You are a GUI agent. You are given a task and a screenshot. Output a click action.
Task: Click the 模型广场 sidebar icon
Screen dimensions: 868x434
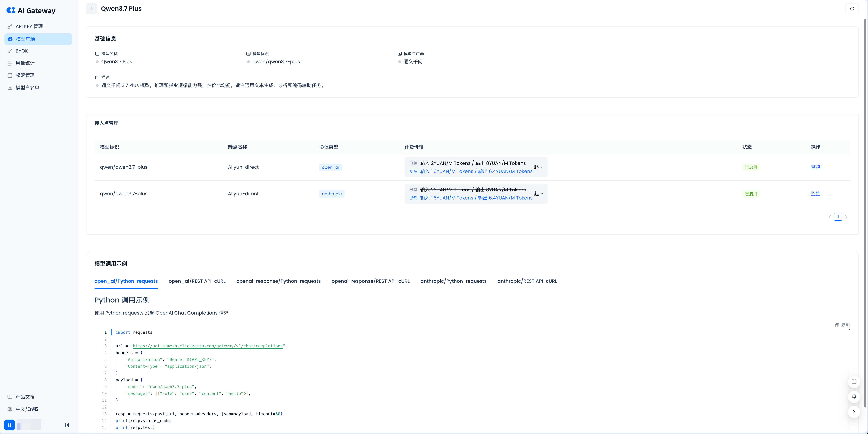tap(10, 39)
